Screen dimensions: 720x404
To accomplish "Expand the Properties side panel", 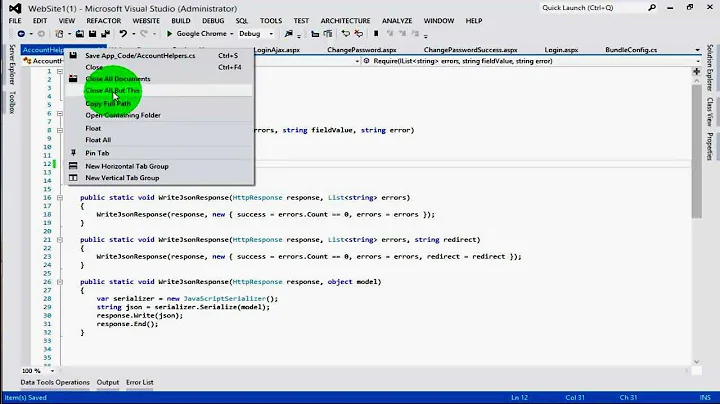I will [710, 146].
